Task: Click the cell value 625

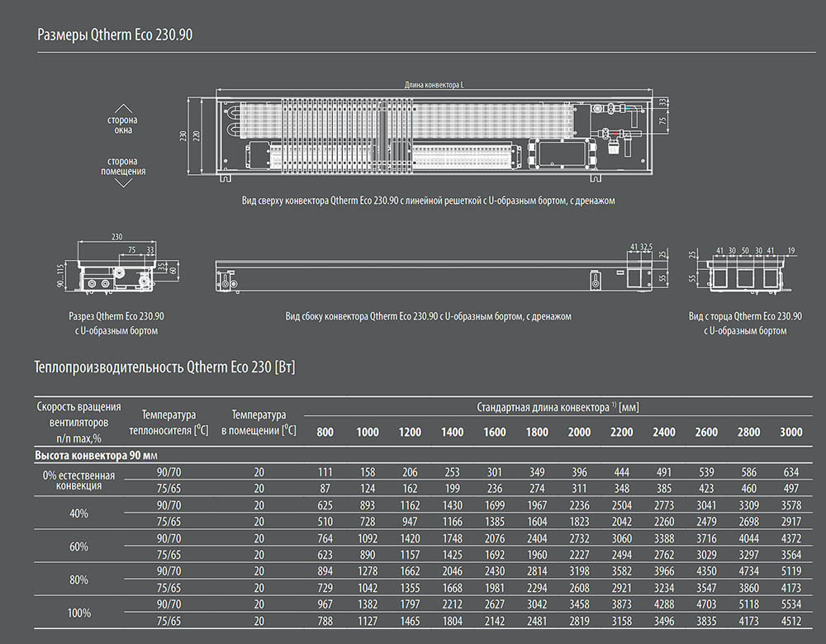Action: (325, 505)
